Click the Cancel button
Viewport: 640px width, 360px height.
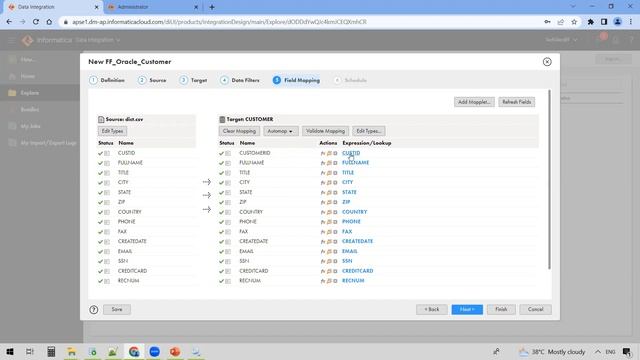coord(535,309)
